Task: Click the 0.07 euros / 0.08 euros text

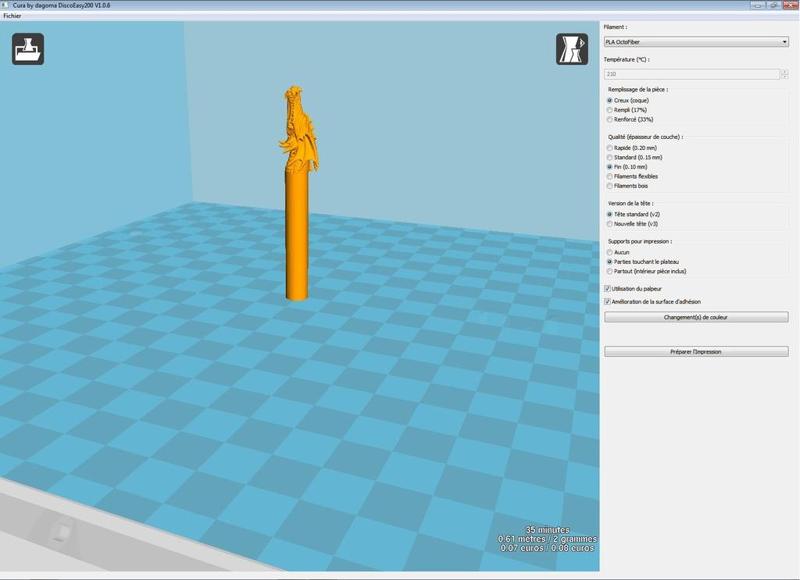Action: (547, 548)
